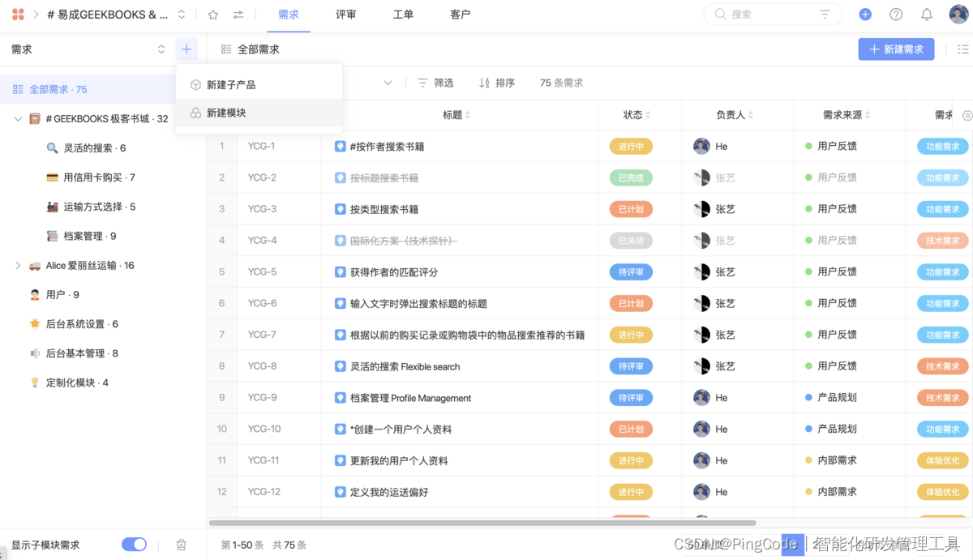Open requirement 按类型搜索书籍

[x=384, y=209]
